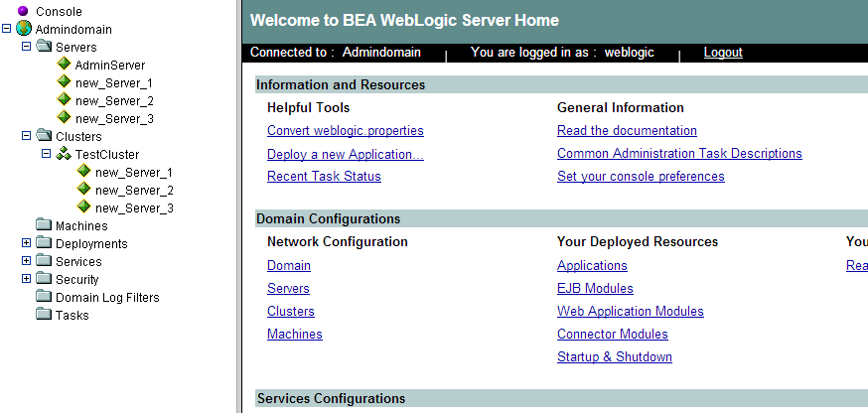Select new_Server_3 under TestCluster
868x413 pixels.
134,207
